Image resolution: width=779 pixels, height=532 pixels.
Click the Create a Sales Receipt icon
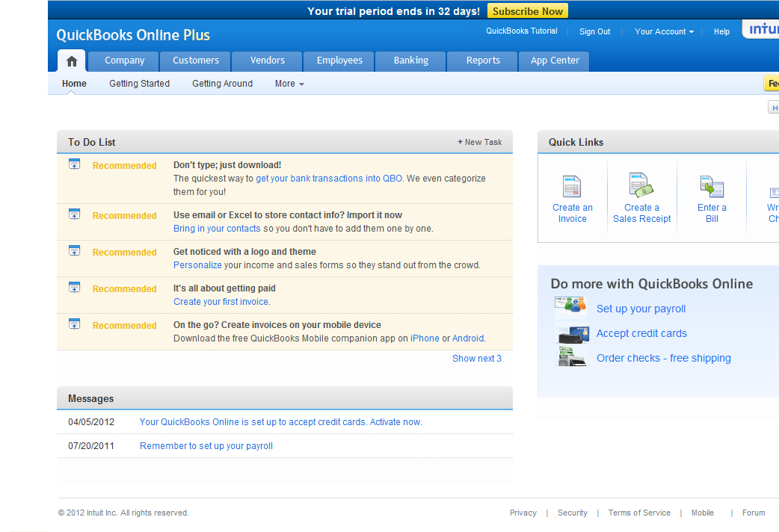click(x=641, y=185)
